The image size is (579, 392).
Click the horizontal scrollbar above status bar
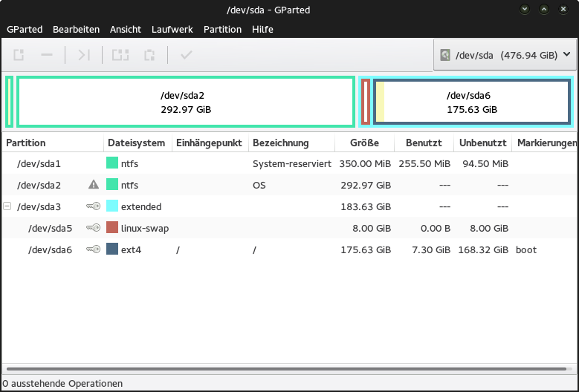[x=286, y=369]
